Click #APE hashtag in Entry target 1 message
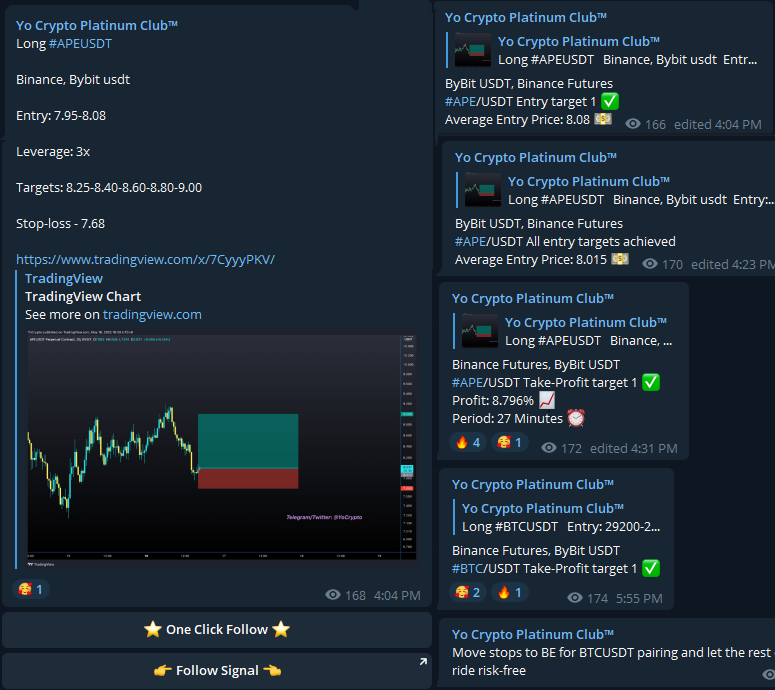The width and height of the screenshot is (775, 690). [460, 102]
